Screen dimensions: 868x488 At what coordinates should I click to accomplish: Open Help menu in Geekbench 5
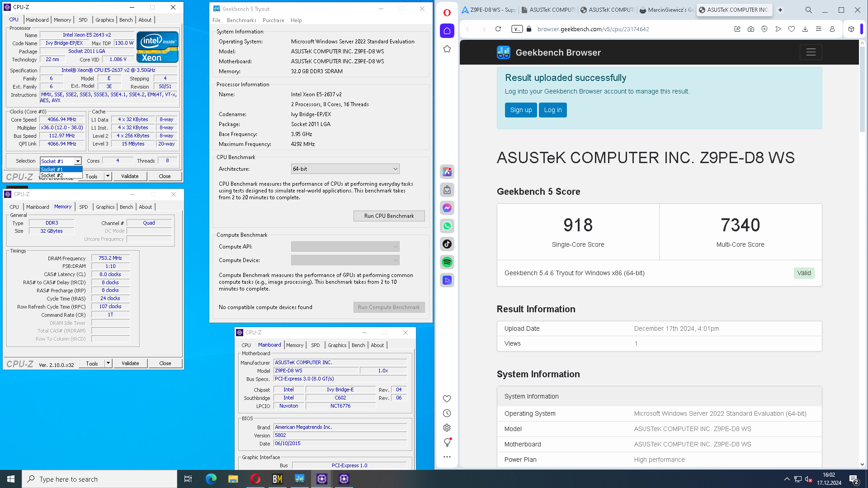[x=296, y=20]
